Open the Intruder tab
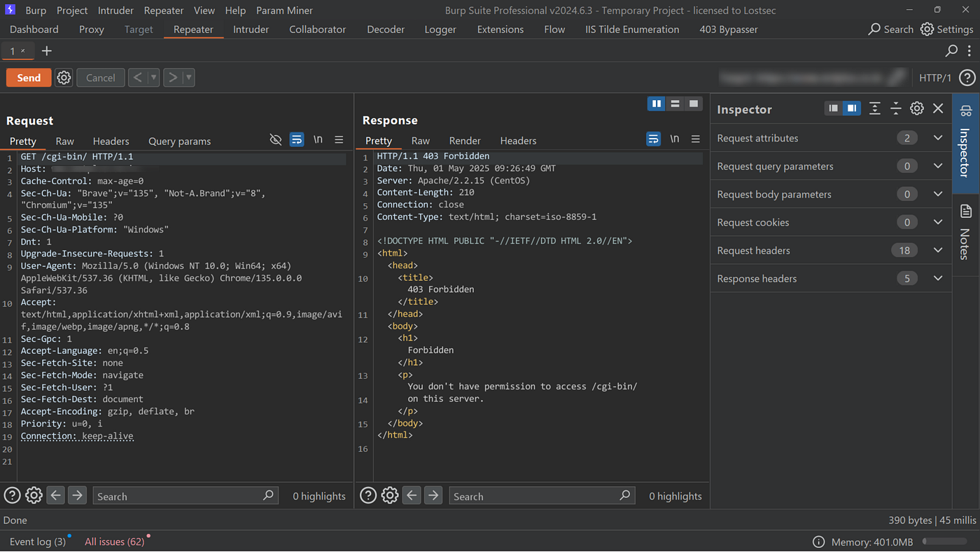Viewport: 980px width, 552px height. (x=251, y=29)
